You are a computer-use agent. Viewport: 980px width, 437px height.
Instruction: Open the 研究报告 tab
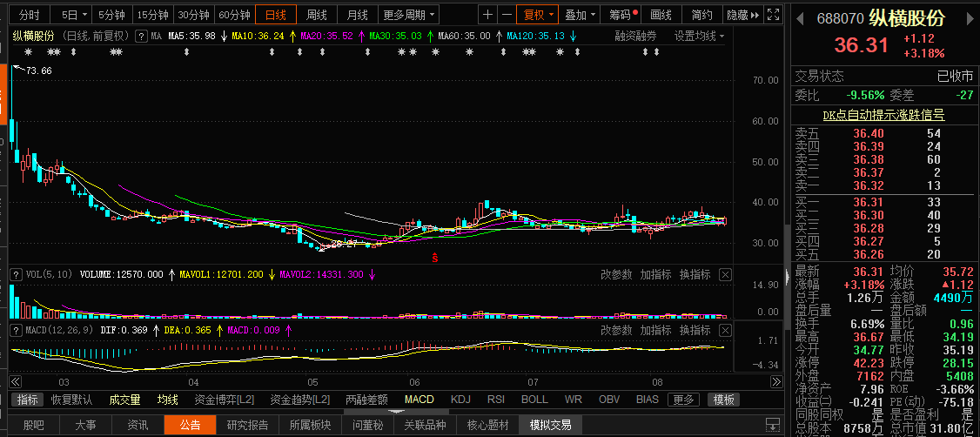coord(248,425)
